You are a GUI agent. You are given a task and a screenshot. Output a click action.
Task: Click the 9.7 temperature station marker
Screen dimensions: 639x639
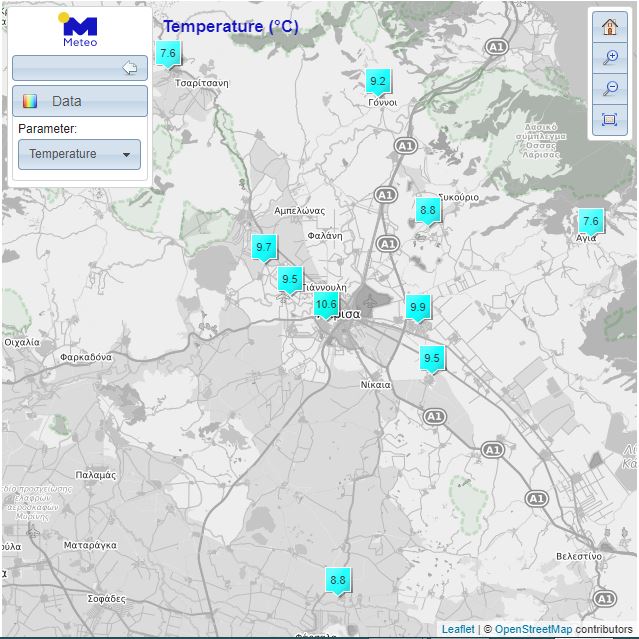[x=264, y=247]
